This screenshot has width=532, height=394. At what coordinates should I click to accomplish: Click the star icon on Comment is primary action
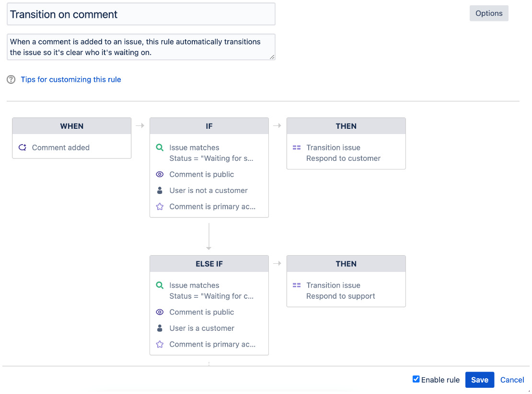(160, 206)
